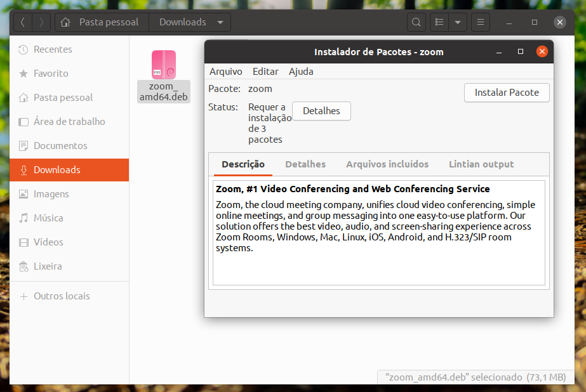Open the Editar menu
The width and height of the screenshot is (586, 392).
pos(265,72)
